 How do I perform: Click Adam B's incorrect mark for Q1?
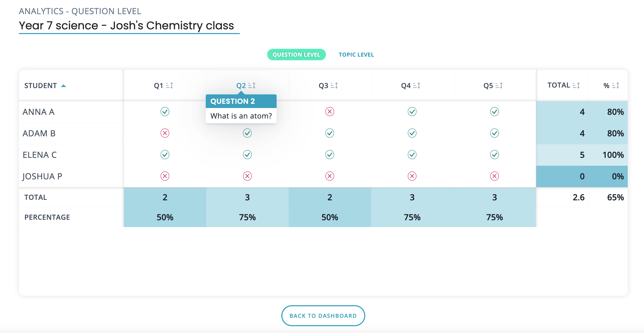pos(165,133)
